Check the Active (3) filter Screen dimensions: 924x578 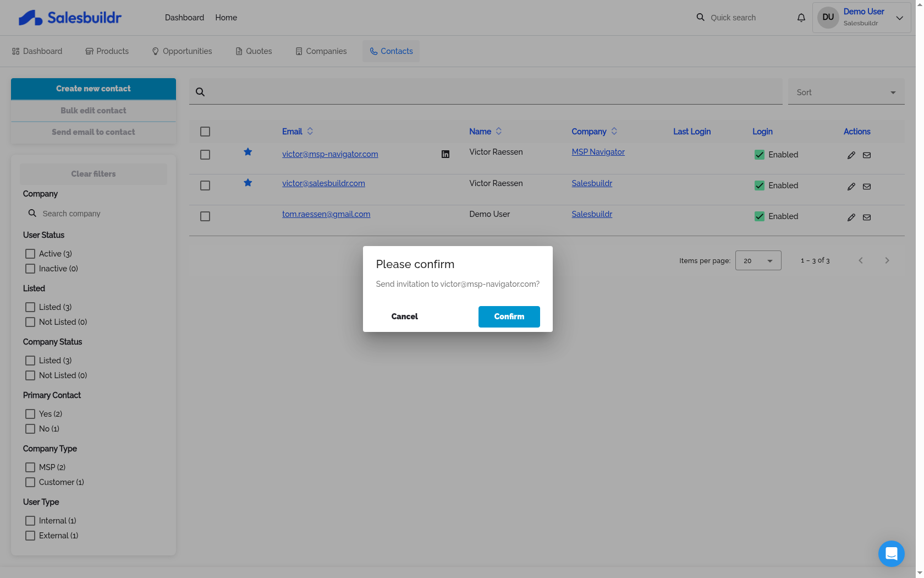click(30, 254)
